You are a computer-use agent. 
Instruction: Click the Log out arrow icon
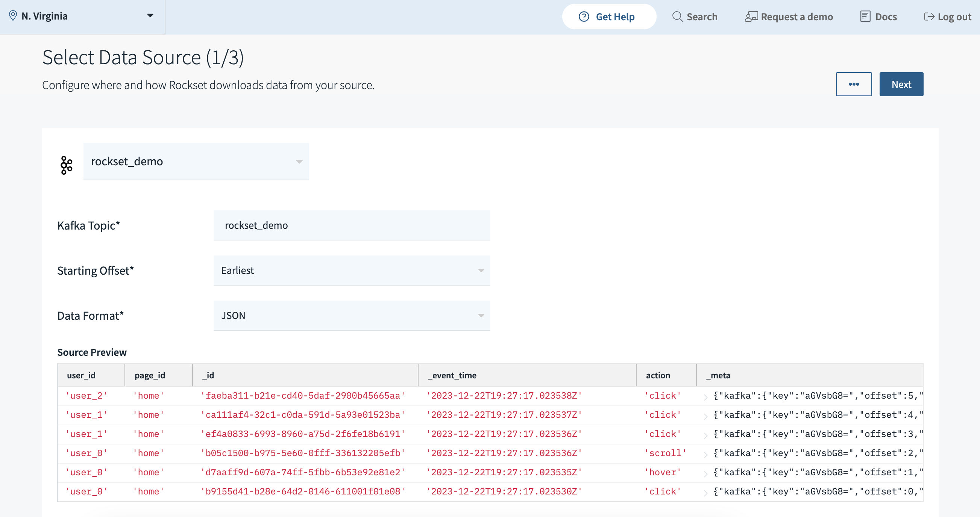(928, 17)
